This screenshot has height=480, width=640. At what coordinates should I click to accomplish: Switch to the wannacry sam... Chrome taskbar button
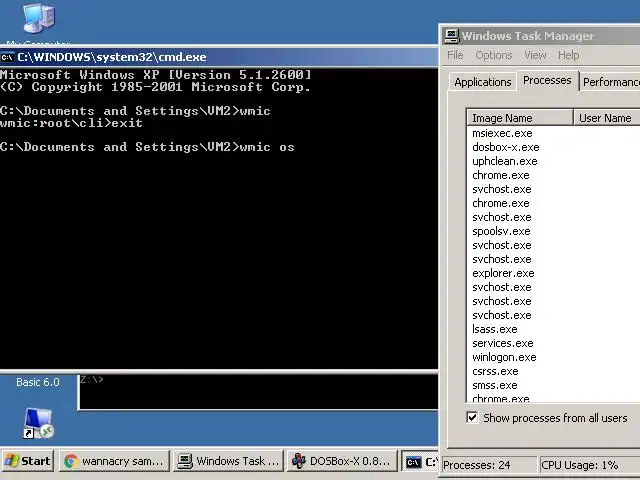click(114, 461)
